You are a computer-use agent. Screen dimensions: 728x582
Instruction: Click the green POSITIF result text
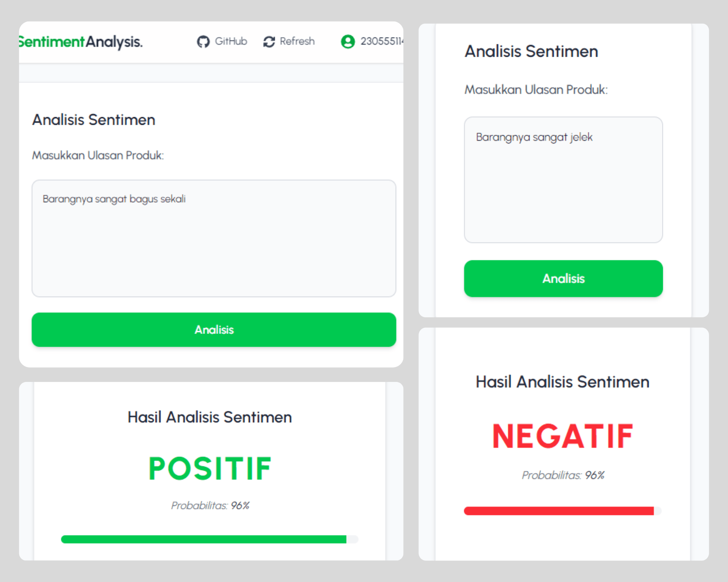[x=210, y=469]
